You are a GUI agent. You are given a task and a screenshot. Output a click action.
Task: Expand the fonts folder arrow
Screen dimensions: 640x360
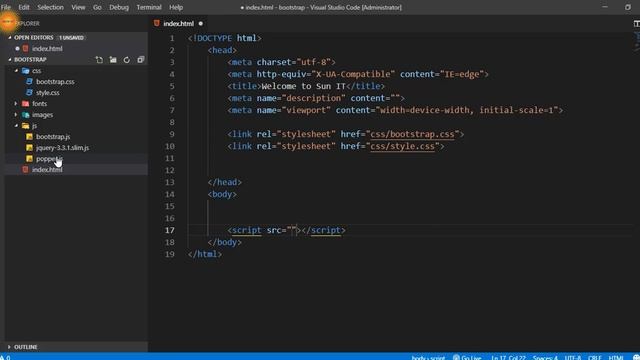[x=16, y=104]
